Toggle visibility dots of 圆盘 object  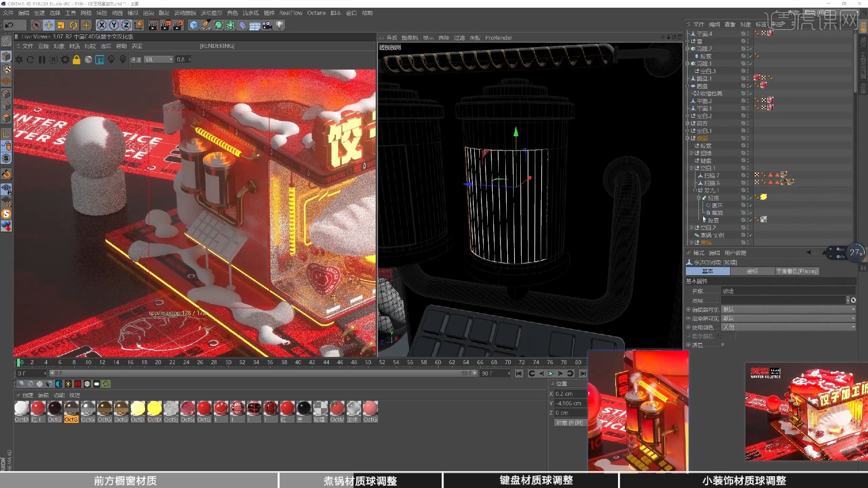tap(747, 86)
